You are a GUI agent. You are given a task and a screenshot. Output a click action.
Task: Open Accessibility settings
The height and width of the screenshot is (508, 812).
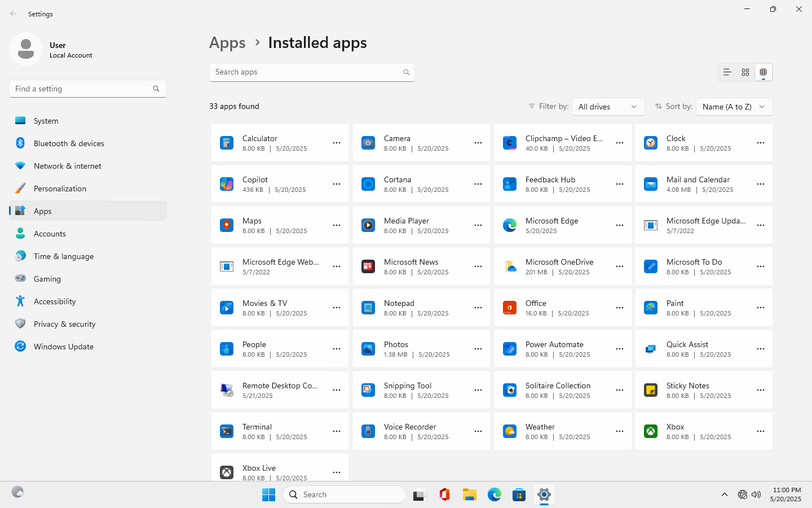(88, 301)
